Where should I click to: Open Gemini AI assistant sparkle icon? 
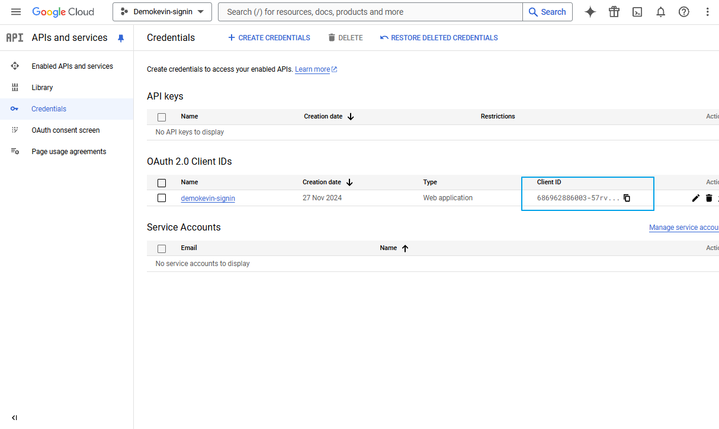[x=590, y=12]
